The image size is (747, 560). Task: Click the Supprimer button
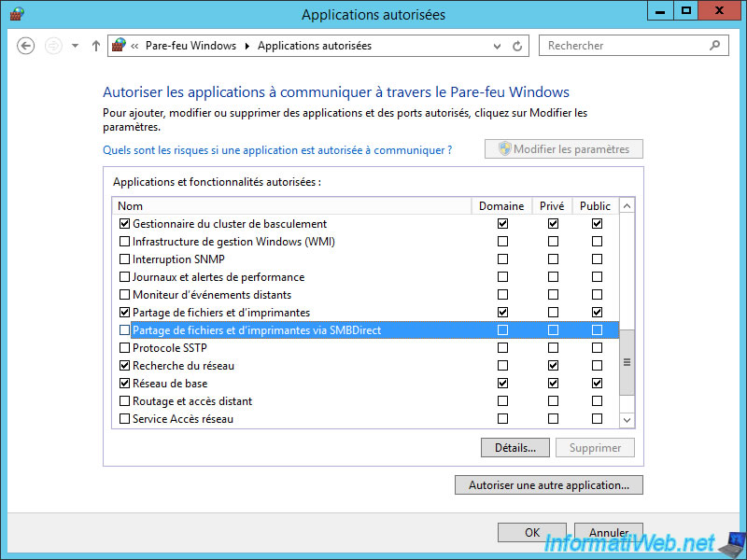[x=595, y=448]
